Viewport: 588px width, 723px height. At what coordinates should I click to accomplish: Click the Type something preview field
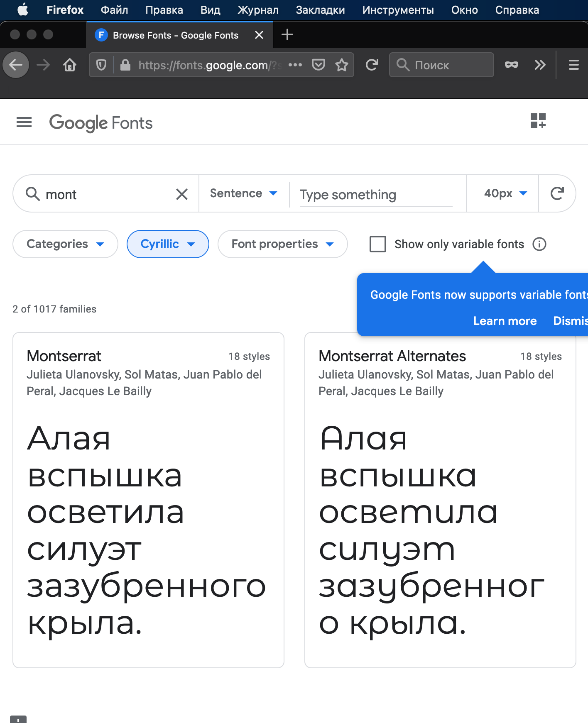pos(376,194)
